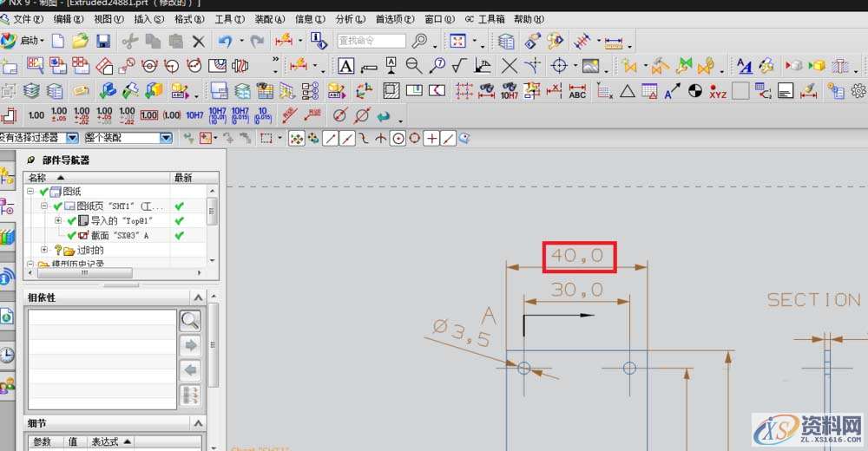
Task: Open the selection filter dropdown
Action: pyautogui.click(x=72, y=138)
